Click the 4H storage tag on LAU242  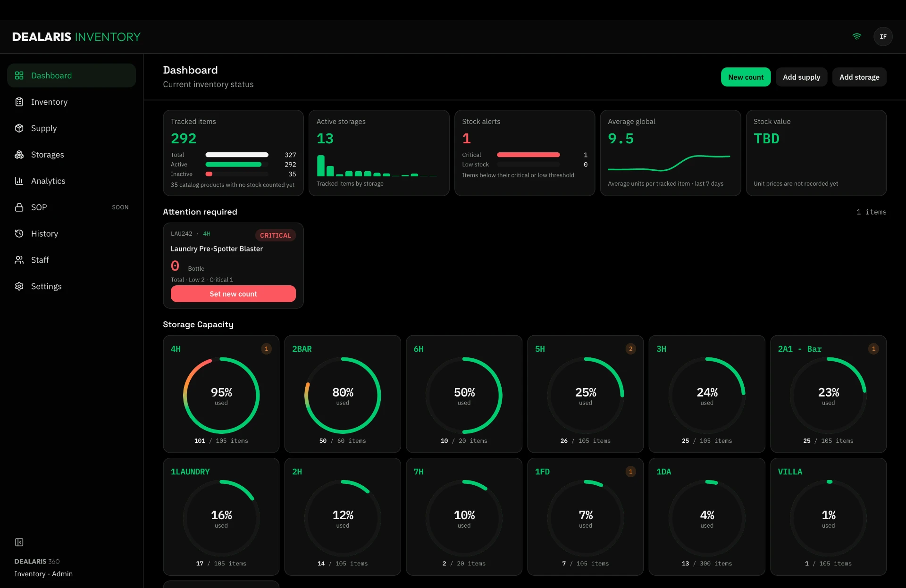click(207, 234)
